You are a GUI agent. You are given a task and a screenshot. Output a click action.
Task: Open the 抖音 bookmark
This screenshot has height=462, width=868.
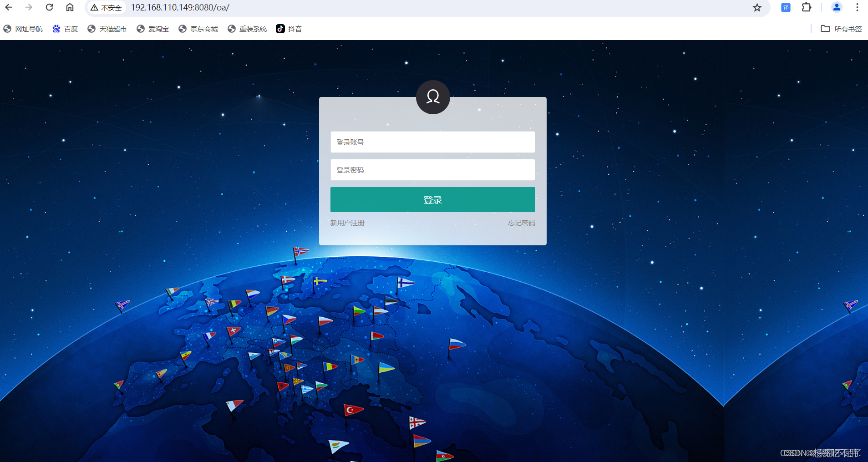289,29
